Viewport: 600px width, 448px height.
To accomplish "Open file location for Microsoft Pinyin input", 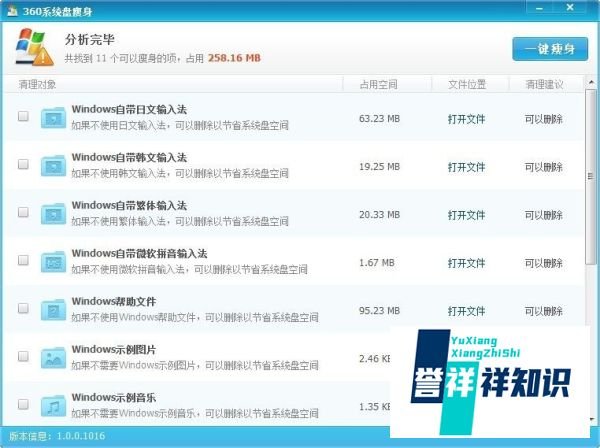I will coord(466,263).
